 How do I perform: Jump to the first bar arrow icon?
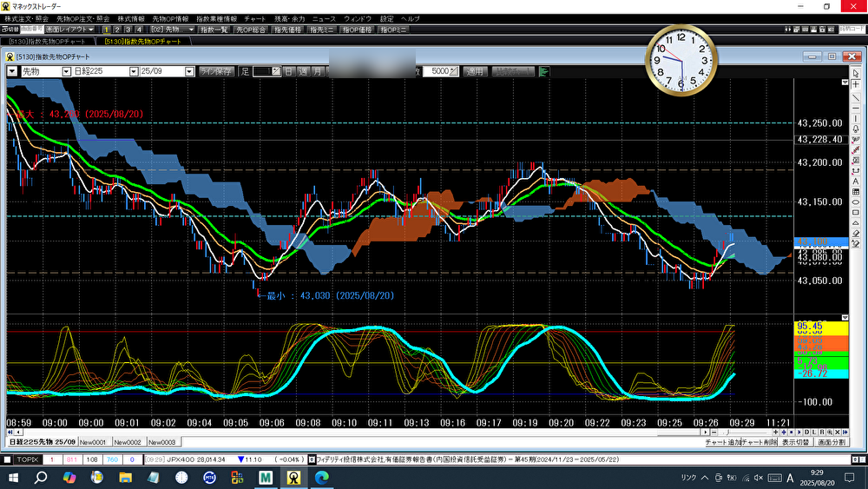[x=10, y=432]
